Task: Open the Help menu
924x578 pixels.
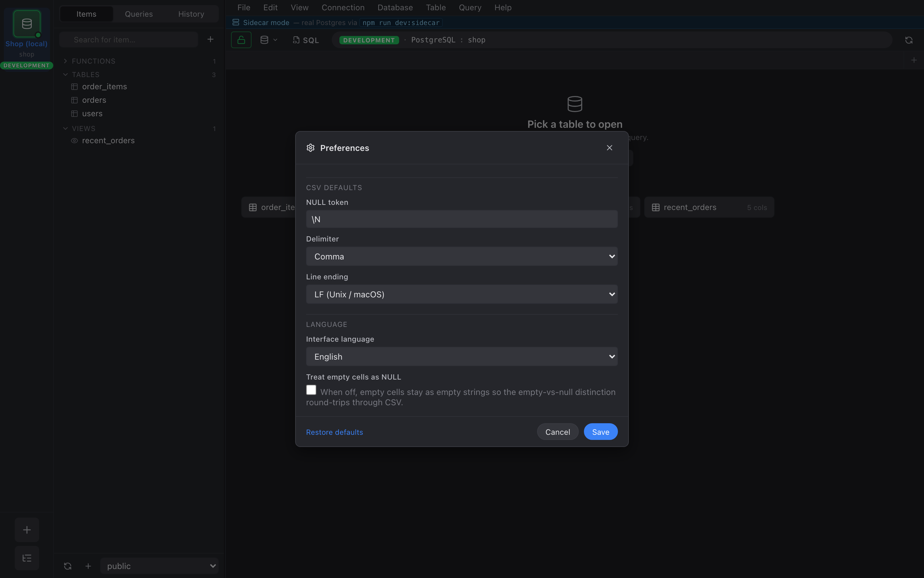Action: tap(502, 8)
